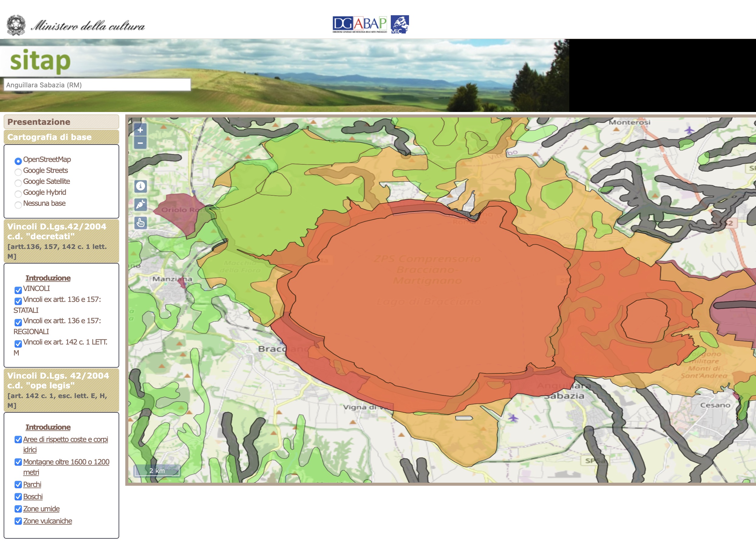Select Google Satellite base map

point(18,183)
